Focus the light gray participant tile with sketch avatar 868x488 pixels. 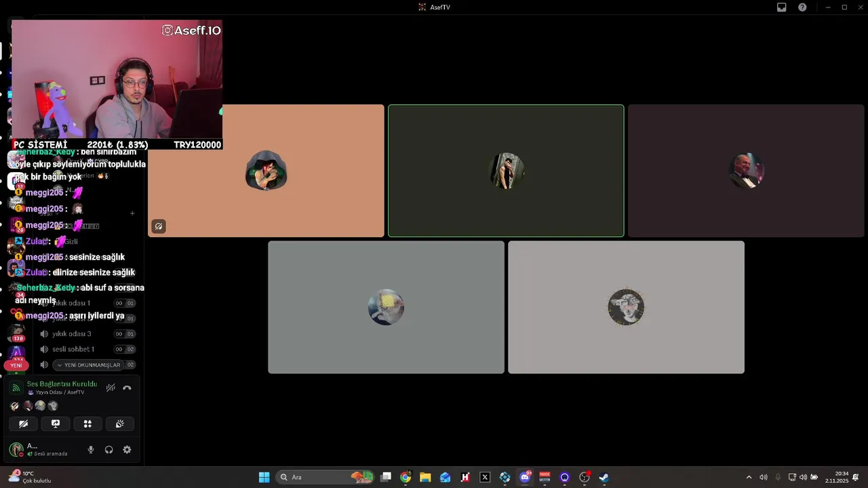click(626, 307)
